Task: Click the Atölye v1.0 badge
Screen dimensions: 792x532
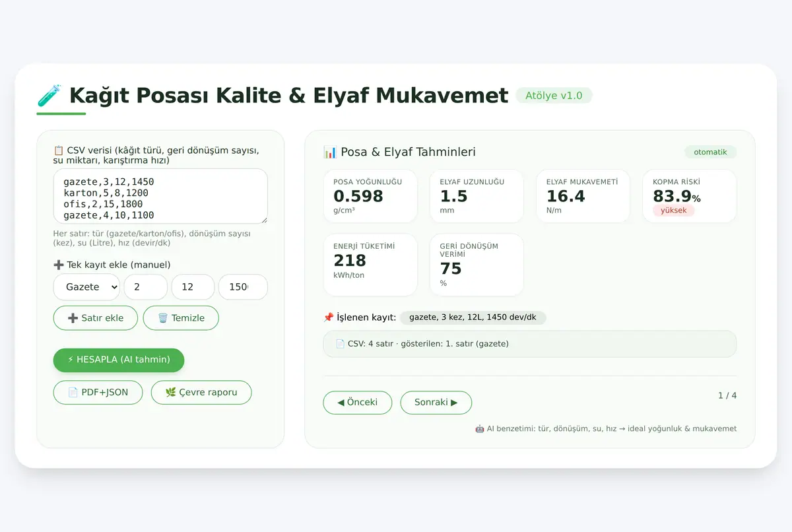Action: 554,96
